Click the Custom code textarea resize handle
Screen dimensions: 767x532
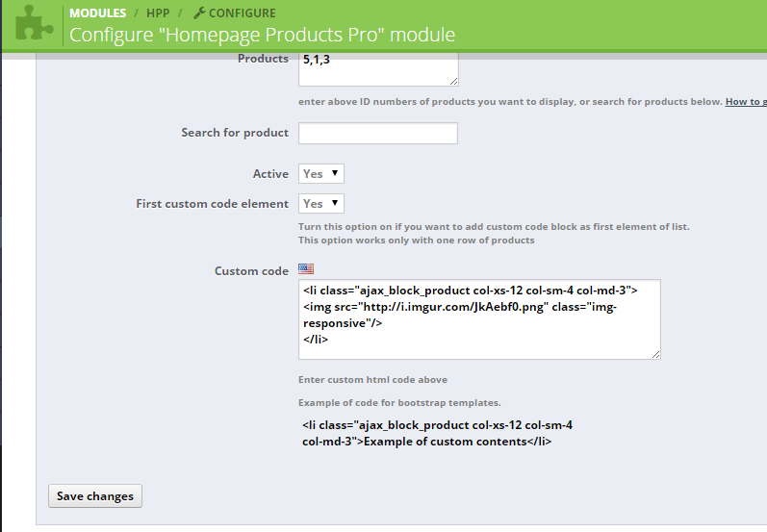tap(655, 354)
